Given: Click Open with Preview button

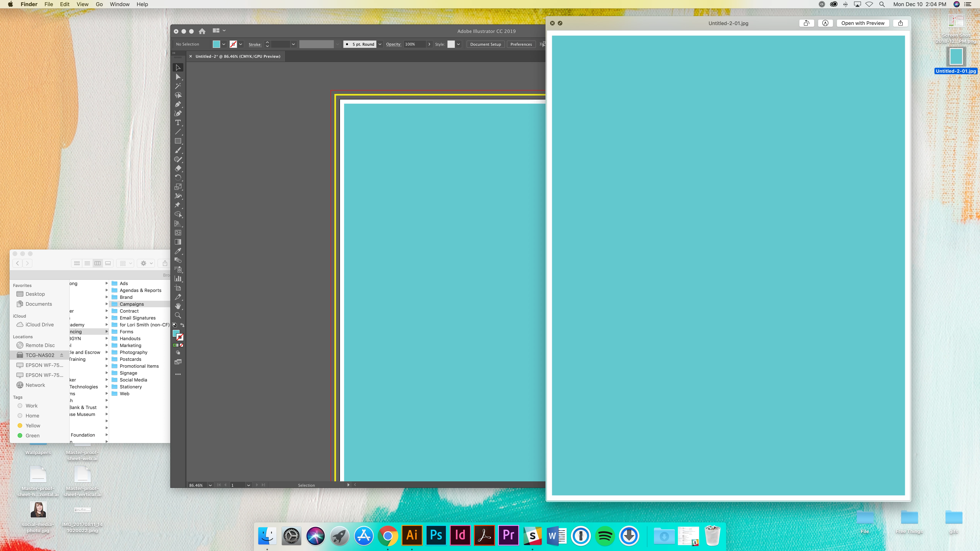Looking at the screenshot, I should pos(862,23).
